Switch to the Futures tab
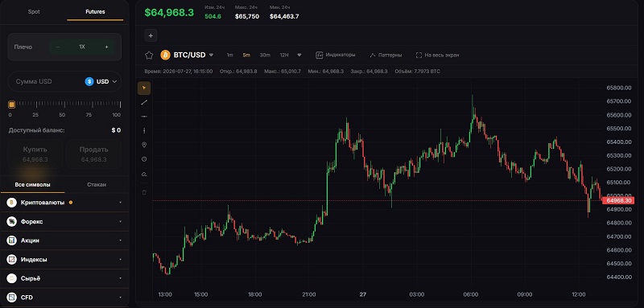644x308 pixels. [95, 12]
